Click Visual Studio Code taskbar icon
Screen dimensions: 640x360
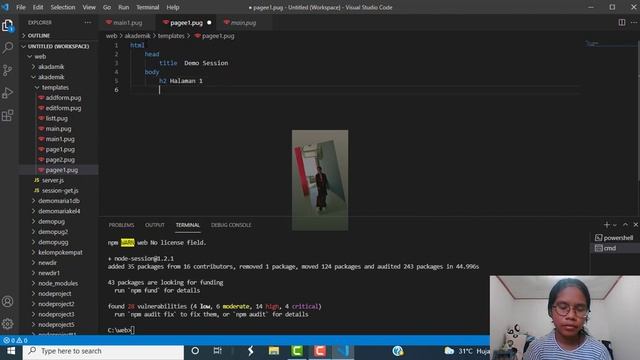point(342,351)
